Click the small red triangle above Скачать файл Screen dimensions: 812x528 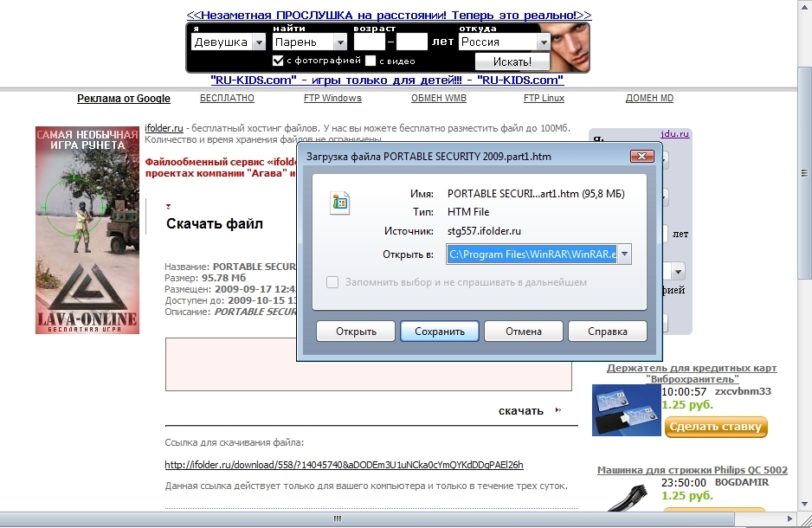coord(168,207)
